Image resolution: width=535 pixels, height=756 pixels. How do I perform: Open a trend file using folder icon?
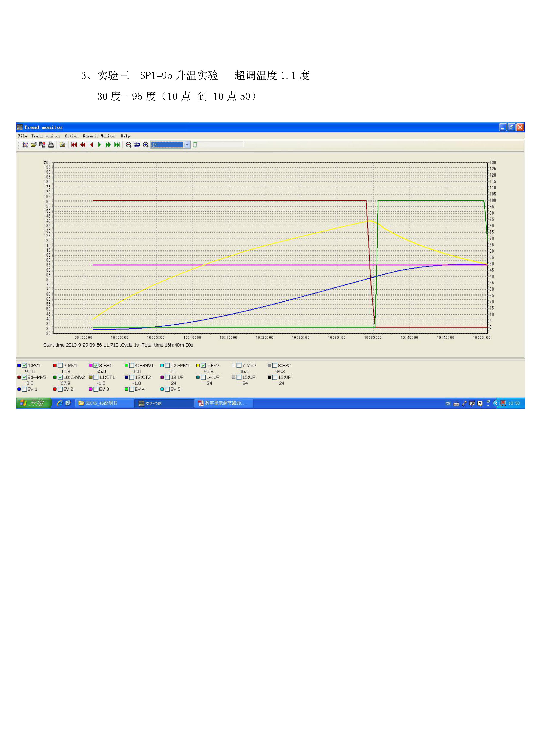pyautogui.click(x=34, y=145)
